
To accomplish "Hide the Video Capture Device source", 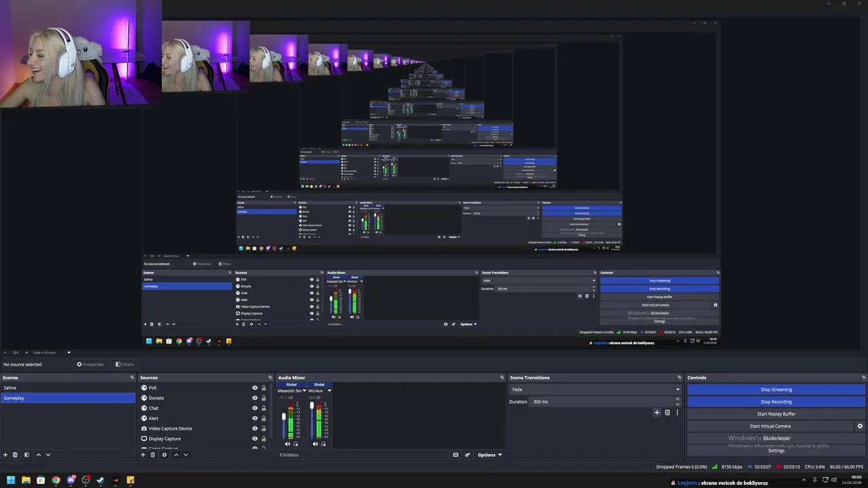I will [255, 428].
